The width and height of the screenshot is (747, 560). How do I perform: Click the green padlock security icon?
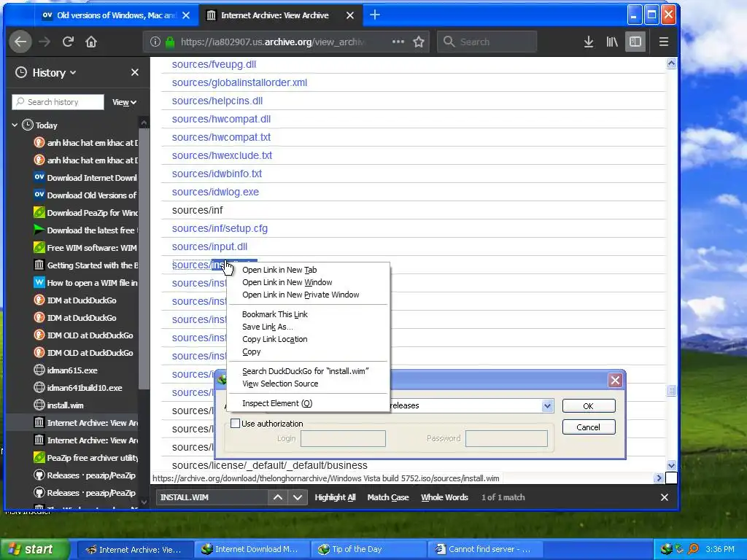[x=170, y=42]
